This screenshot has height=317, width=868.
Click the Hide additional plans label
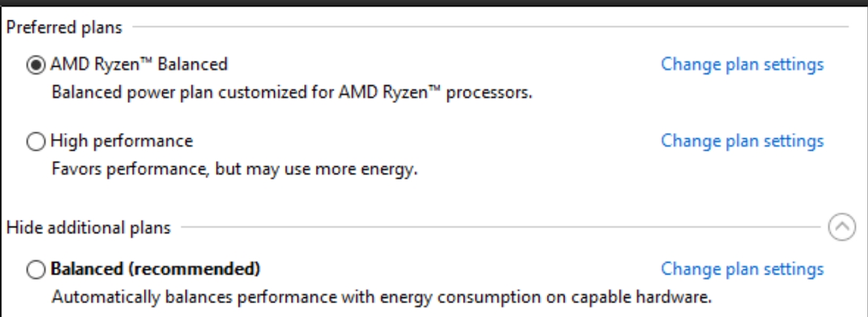pos(89,229)
